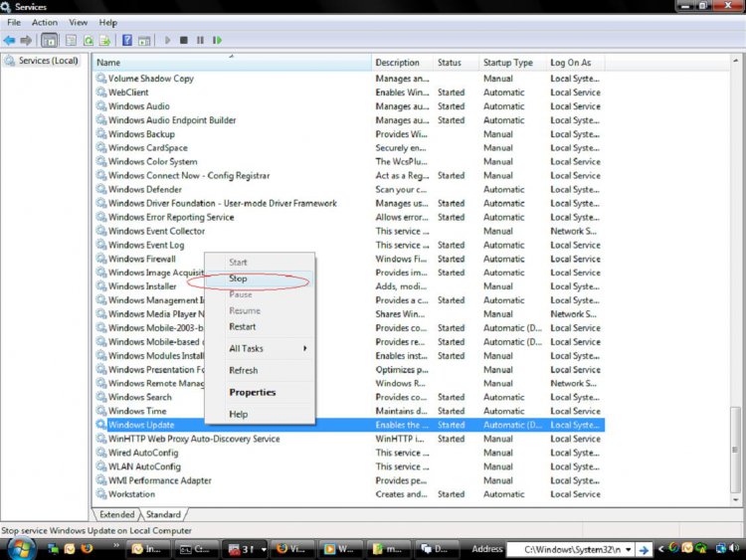Click the grey Forward arrow in toolbar
The height and width of the screenshot is (560, 746).
point(26,41)
